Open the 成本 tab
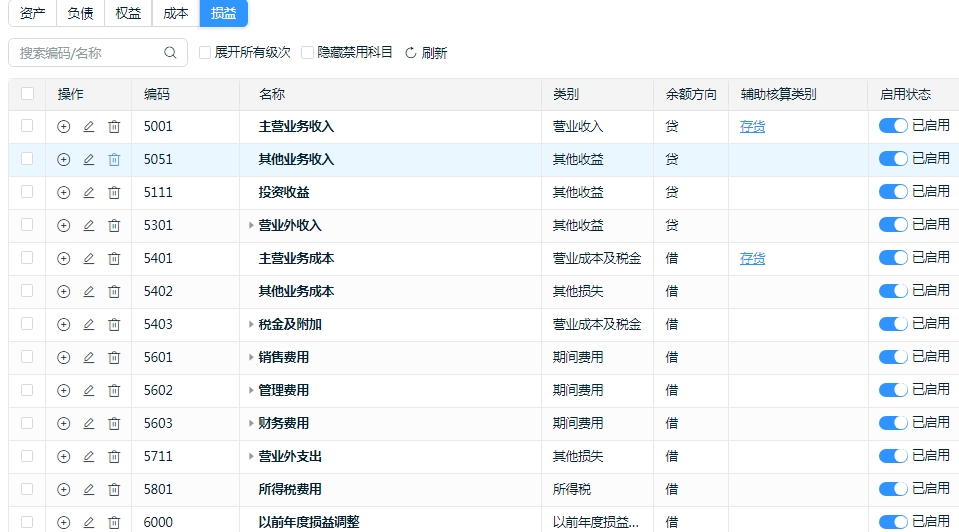The image size is (959, 532). coord(176,13)
